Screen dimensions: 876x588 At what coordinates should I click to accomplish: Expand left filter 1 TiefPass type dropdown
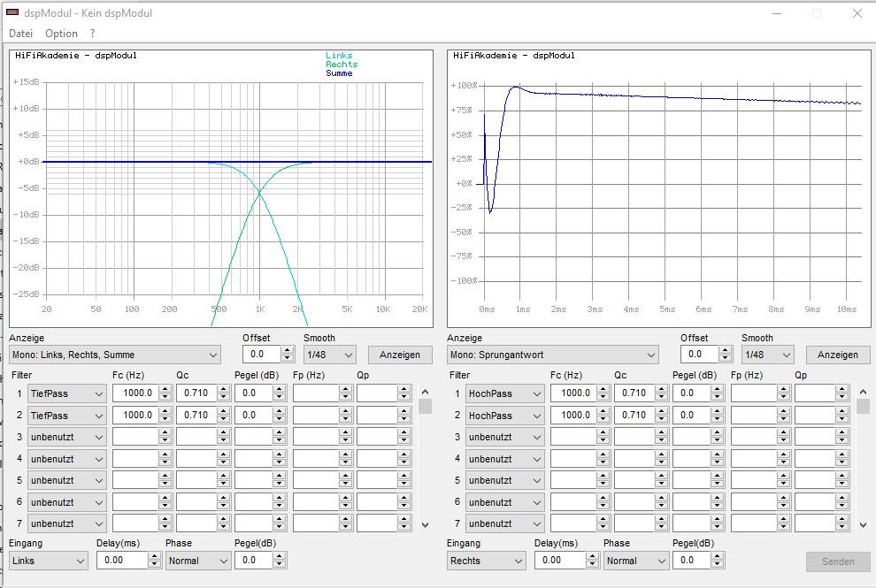pyautogui.click(x=66, y=393)
